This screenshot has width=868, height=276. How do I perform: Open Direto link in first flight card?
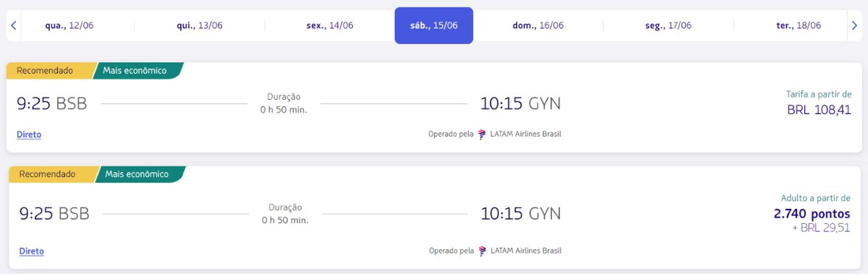(29, 134)
